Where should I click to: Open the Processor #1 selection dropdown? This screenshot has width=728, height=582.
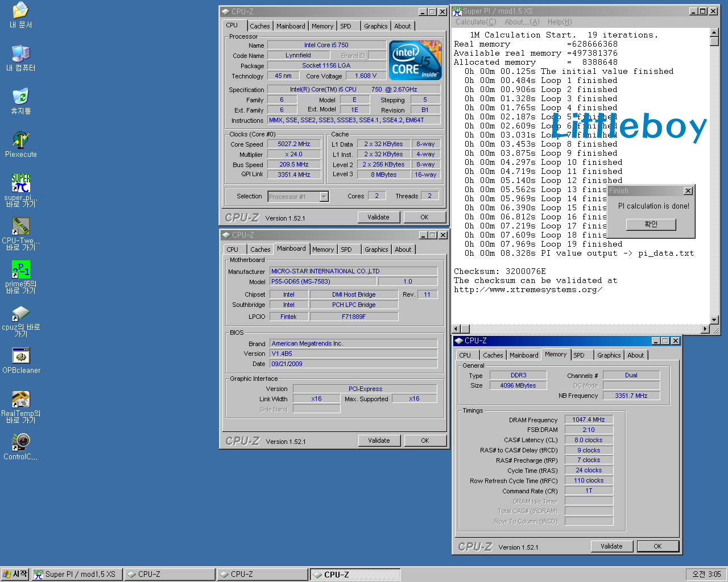[324, 197]
